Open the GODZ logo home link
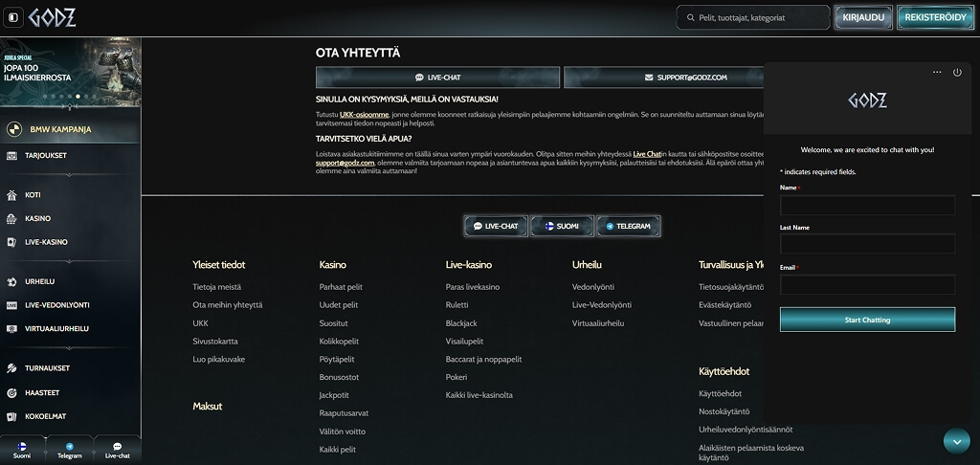Screen dimensions: 980x465 click(x=52, y=17)
